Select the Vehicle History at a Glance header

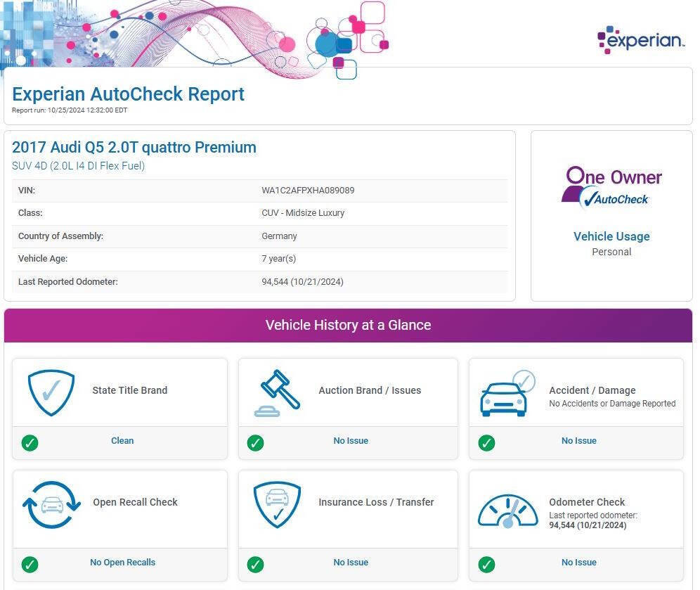click(348, 325)
